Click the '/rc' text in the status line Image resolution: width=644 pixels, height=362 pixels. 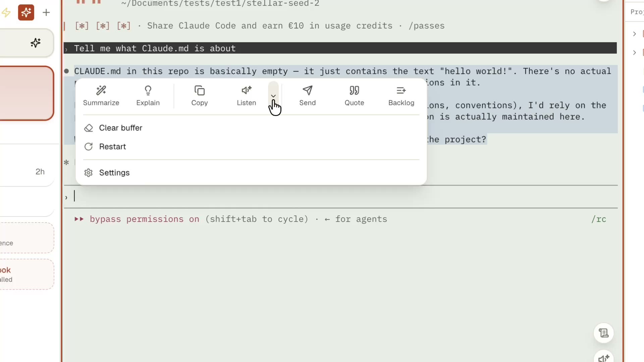pyautogui.click(x=599, y=219)
